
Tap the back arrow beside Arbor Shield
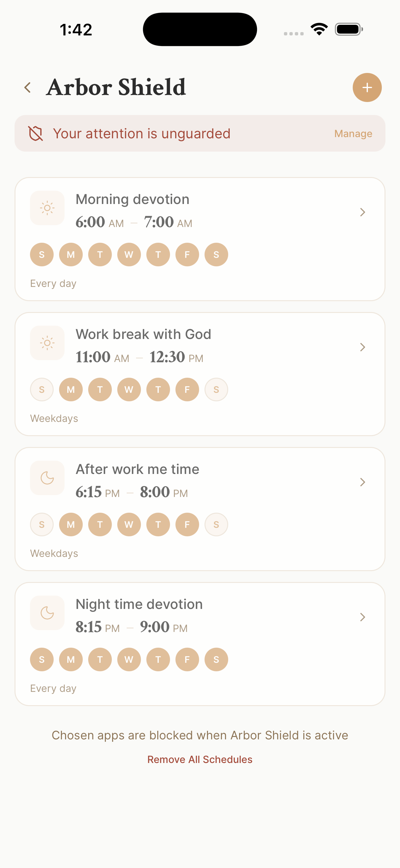(28, 87)
